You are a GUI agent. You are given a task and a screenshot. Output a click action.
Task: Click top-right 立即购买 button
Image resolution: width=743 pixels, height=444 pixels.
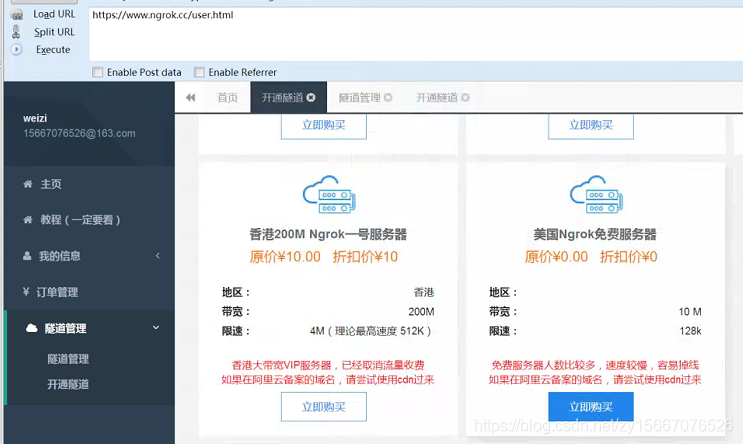coord(591,127)
